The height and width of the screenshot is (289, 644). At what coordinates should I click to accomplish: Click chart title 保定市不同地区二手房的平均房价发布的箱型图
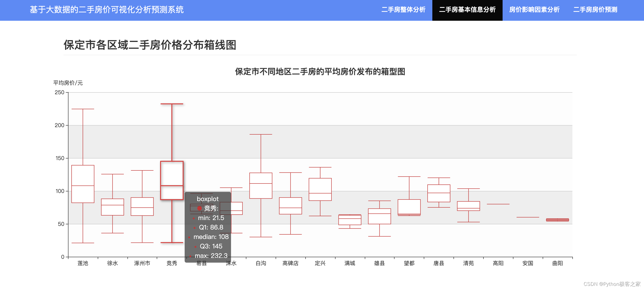pos(320,71)
